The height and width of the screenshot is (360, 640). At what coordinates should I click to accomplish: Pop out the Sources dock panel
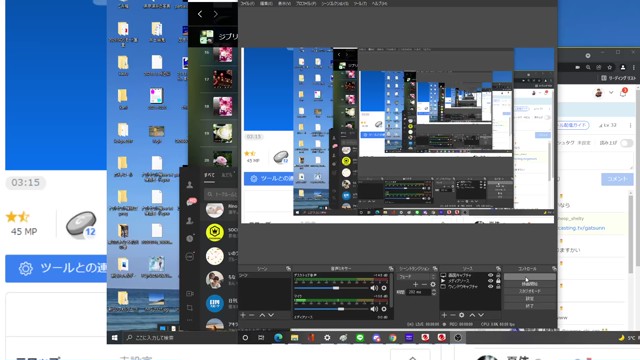tap(498, 269)
